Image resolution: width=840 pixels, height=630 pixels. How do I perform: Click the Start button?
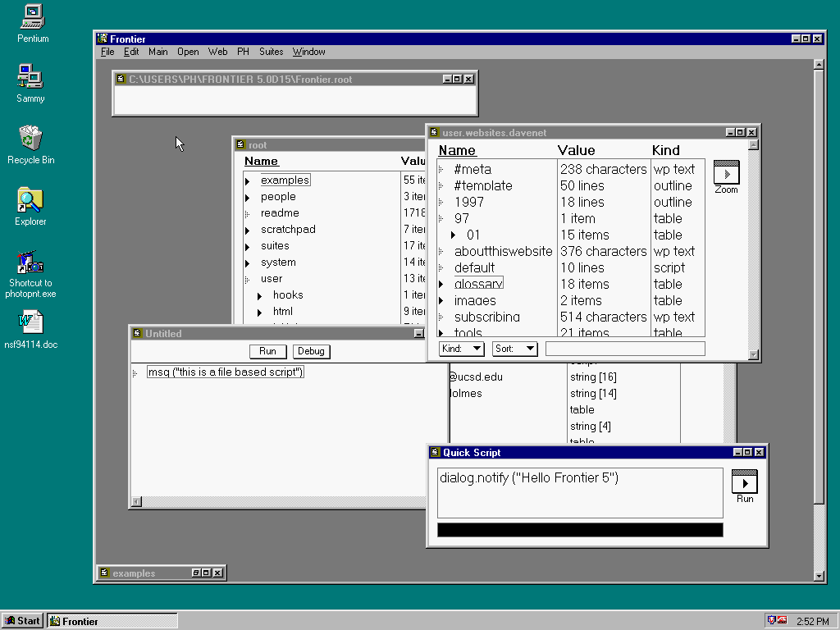click(x=22, y=621)
